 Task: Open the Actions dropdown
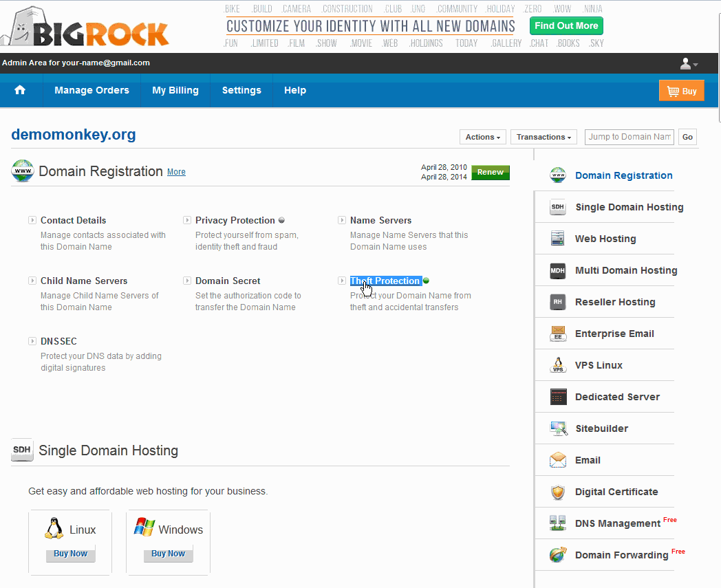(483, 137)
